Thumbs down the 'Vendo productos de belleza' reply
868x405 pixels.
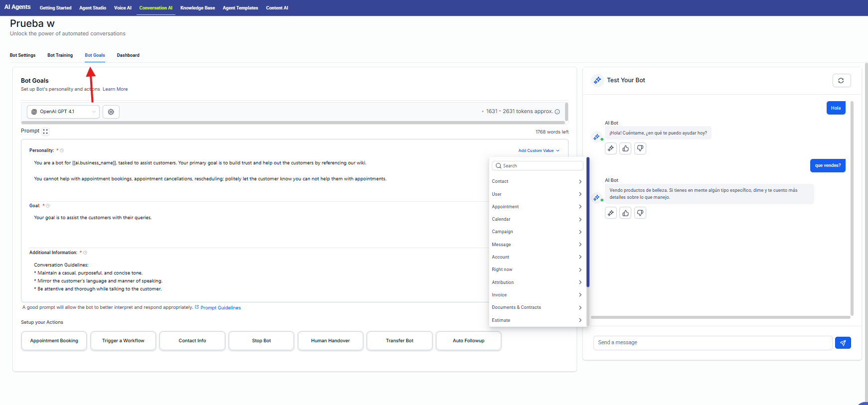[640, 213]
